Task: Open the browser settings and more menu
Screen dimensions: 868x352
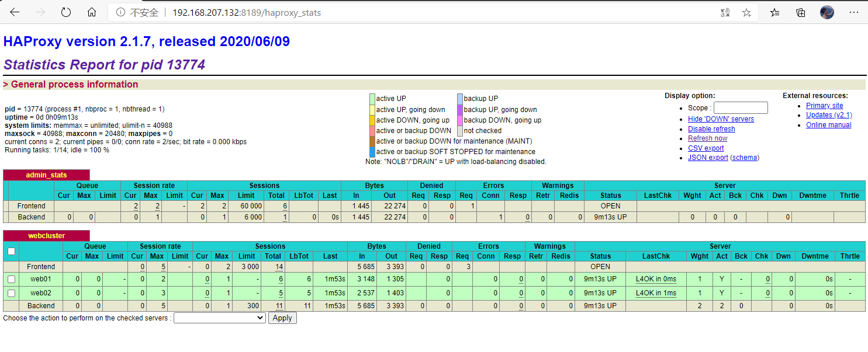Action: (853, 12)
